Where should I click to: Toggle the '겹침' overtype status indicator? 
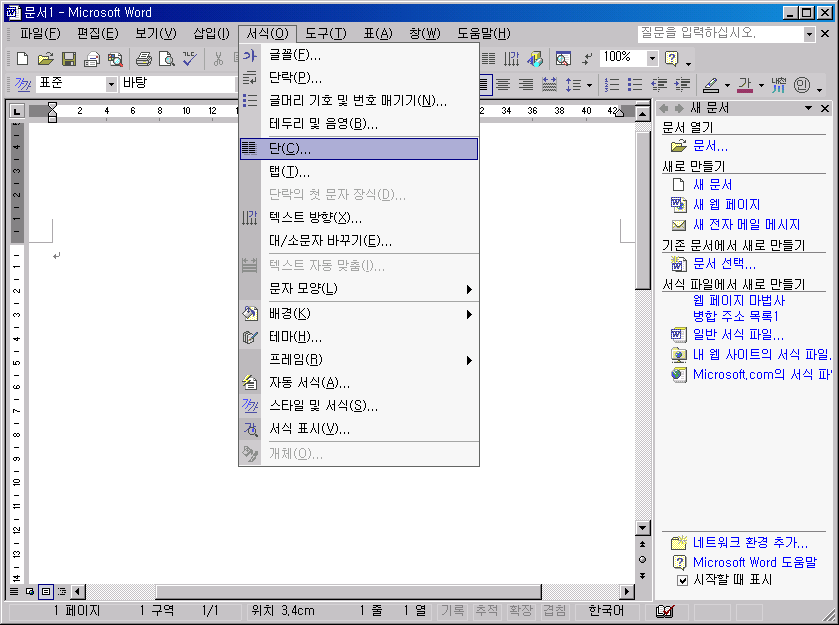click(555, 611)
